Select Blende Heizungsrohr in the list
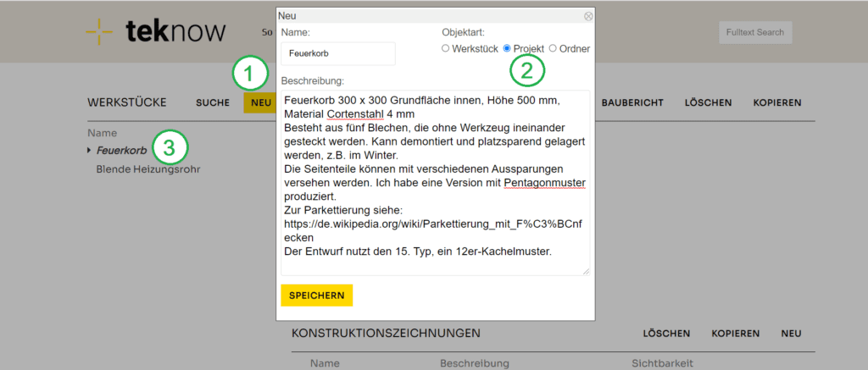 148,169
